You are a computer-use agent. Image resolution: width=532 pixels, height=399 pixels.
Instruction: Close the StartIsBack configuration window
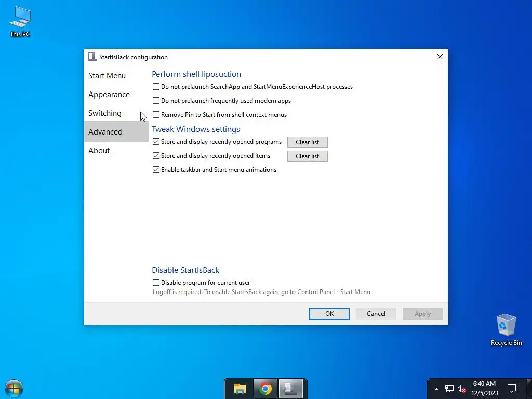tap(440, 57)
